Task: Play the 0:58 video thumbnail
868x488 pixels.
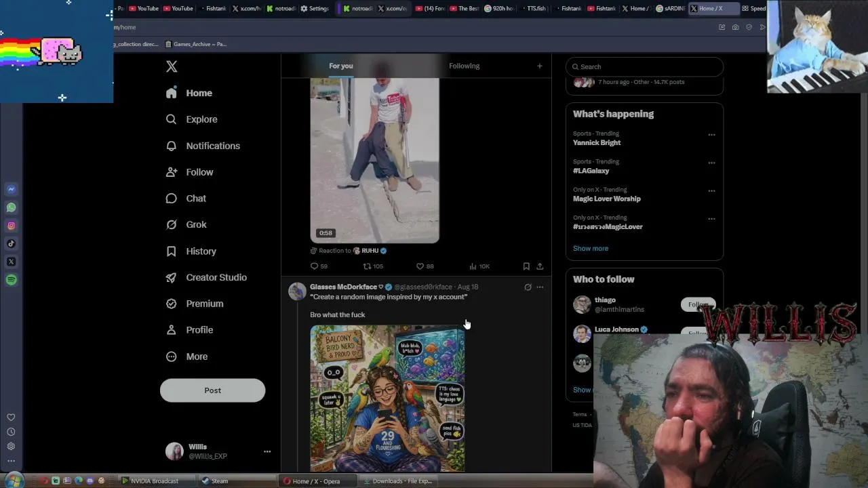Action: 375,160
